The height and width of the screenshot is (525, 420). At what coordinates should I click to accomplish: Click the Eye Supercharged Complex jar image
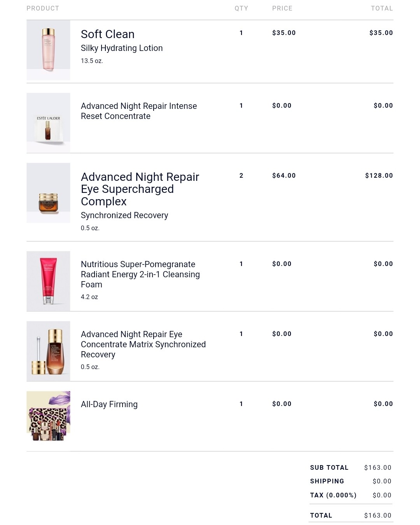click(48, 193)
